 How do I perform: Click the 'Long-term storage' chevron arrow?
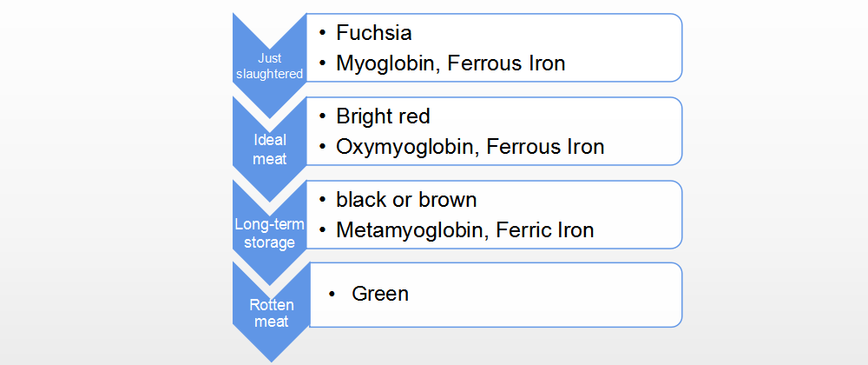tap(270, 233)
